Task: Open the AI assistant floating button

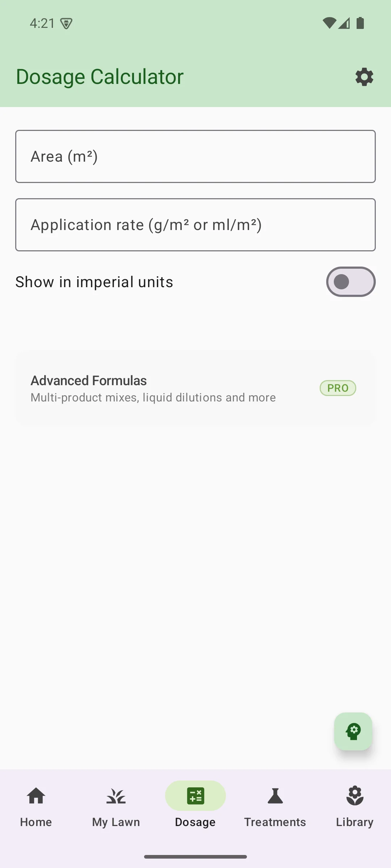Action: coord(353,731)
